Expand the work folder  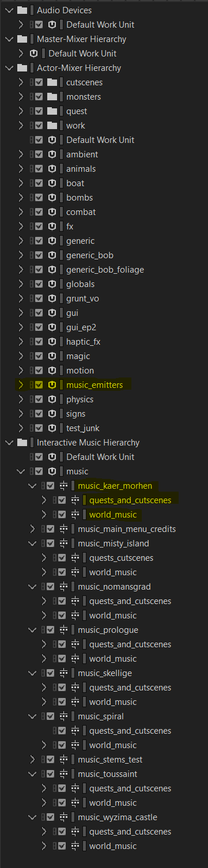(21, 126)
